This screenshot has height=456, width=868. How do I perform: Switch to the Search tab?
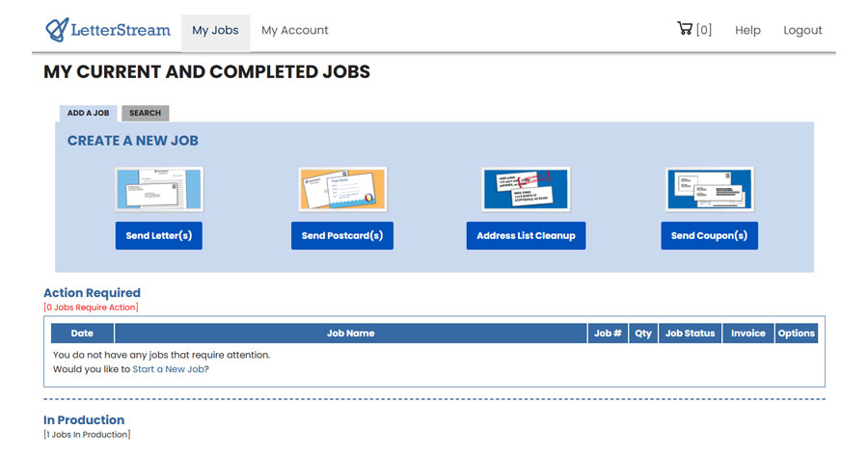coord(145,113)
